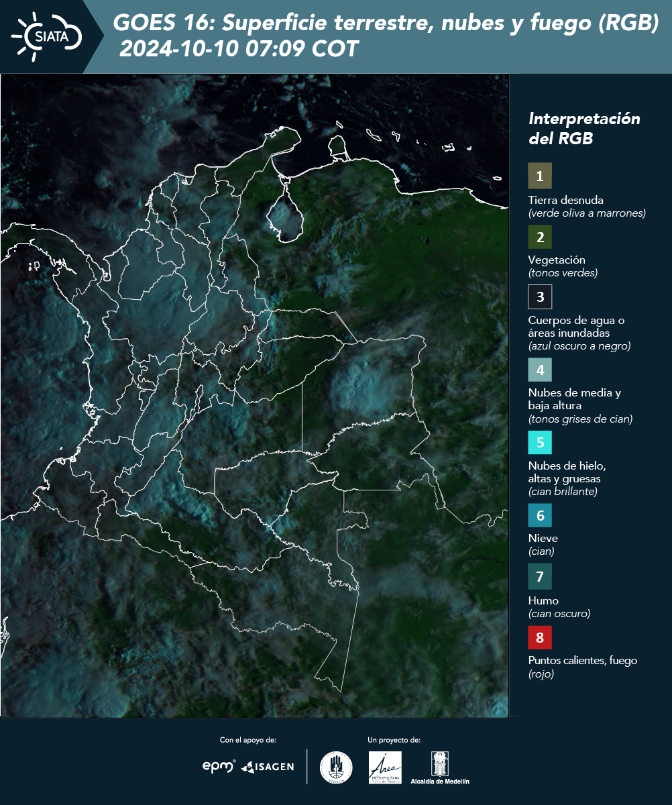
Task: Click the label "Vegetación"
Action: coord(557,260)
